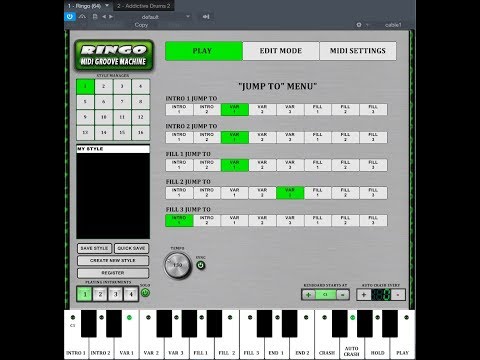Decrease Keyboard Starts At with the minus button
This screenshot has height=360, width=480.
(x=342, y=295)
